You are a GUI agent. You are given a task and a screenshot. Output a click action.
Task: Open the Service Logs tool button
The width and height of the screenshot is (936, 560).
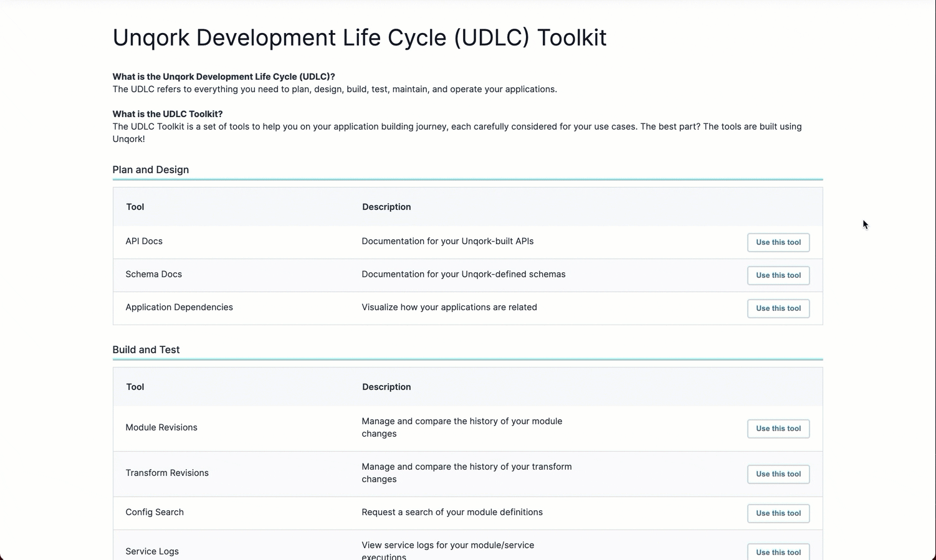click(x=778, y=552)
